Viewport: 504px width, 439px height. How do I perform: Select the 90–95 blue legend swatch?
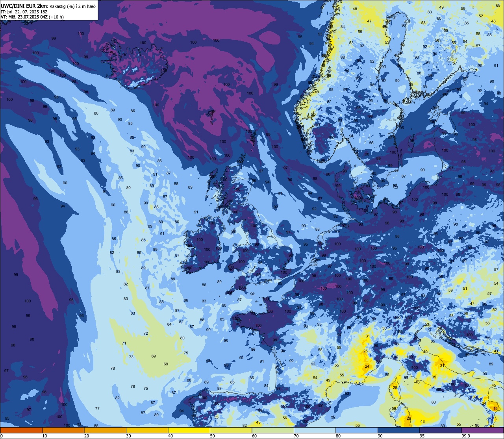[398, 430]
